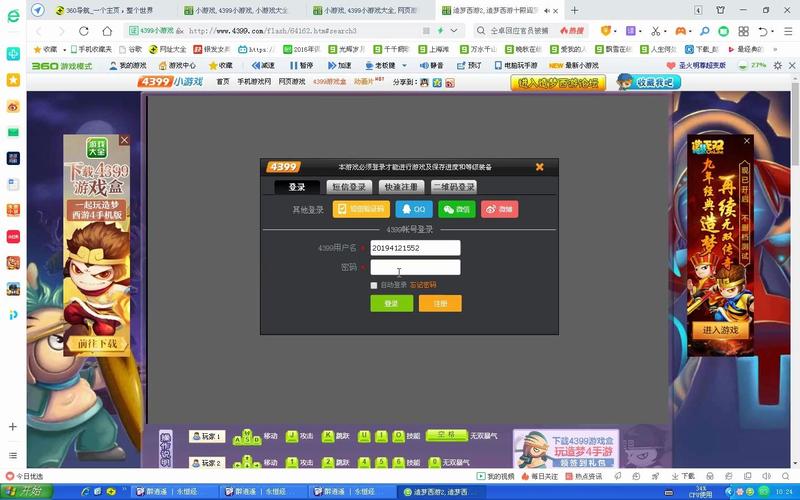Click the green 登录 login button

391,303
